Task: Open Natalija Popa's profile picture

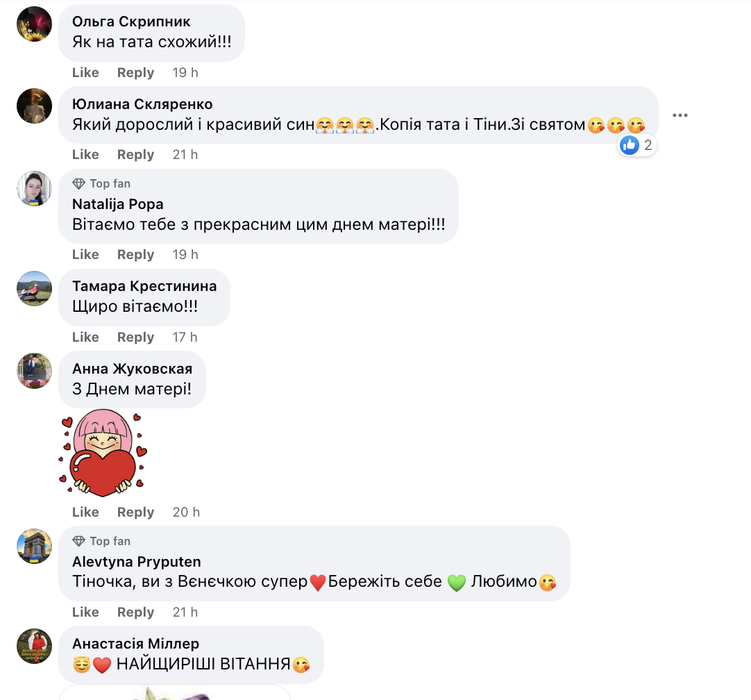Action: 34,188
